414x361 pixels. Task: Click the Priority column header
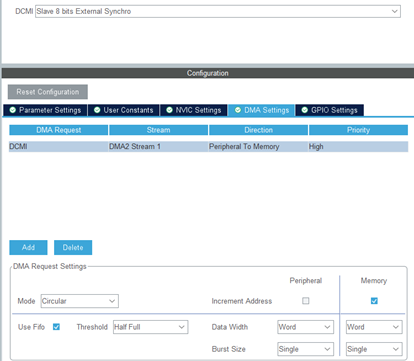[358, 130]
